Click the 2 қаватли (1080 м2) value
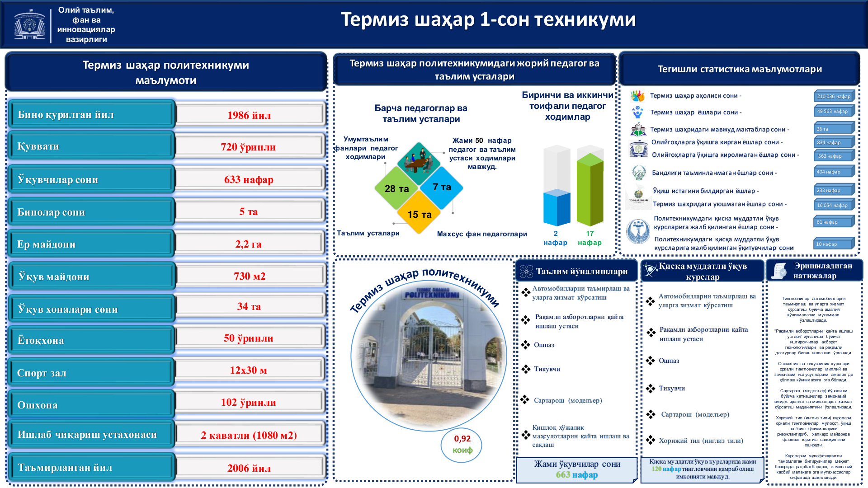868x488 pixels. (x=250, y=435)
